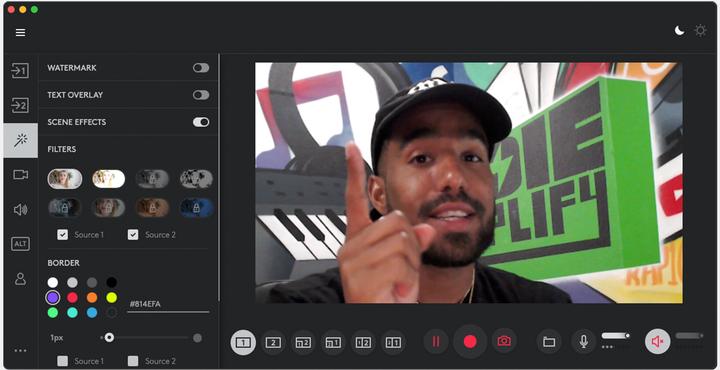The width and height of the screenshot is (720, 370).
Task: Click the #814EFA hex color field
Action: [x=168, y=304]
